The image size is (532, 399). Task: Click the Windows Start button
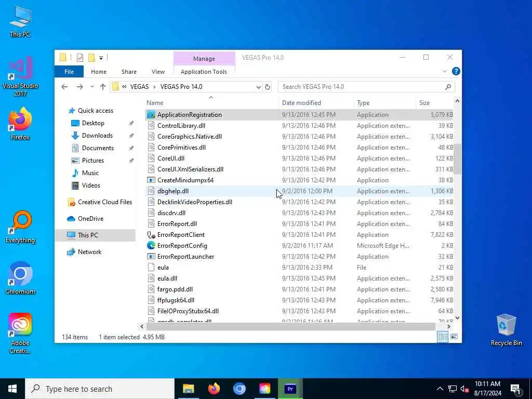point(12,389)
